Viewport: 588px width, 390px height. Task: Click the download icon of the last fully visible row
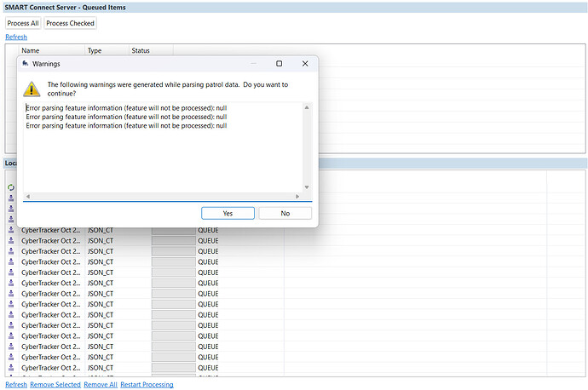click(11, 368)
